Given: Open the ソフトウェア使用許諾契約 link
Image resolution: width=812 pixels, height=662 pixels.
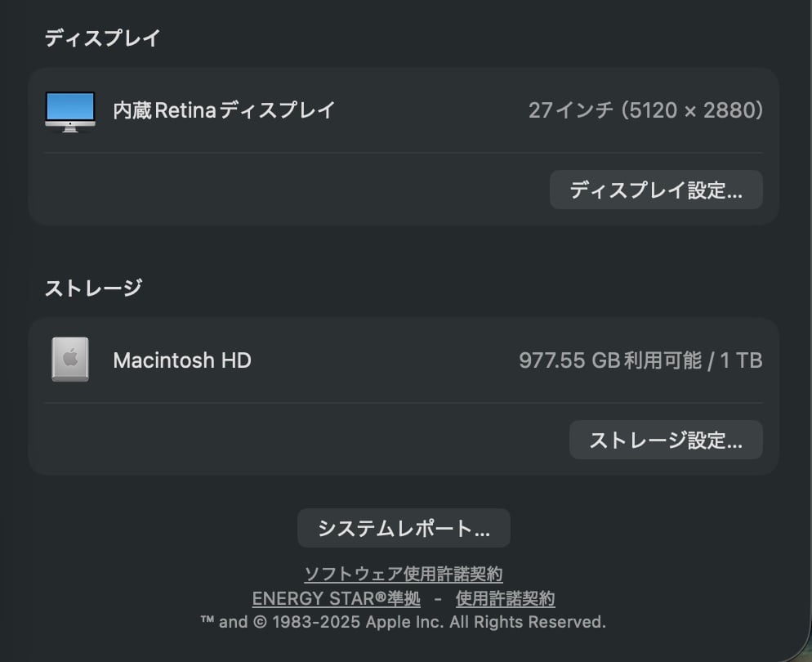Looking at the screenshot, I should (x=404, y=574).
